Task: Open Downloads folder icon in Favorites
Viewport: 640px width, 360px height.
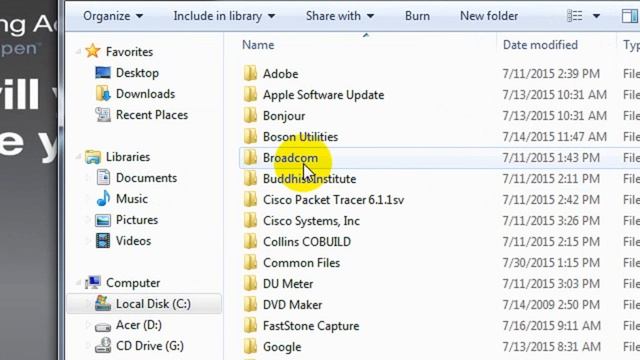Action: [103, 93]
